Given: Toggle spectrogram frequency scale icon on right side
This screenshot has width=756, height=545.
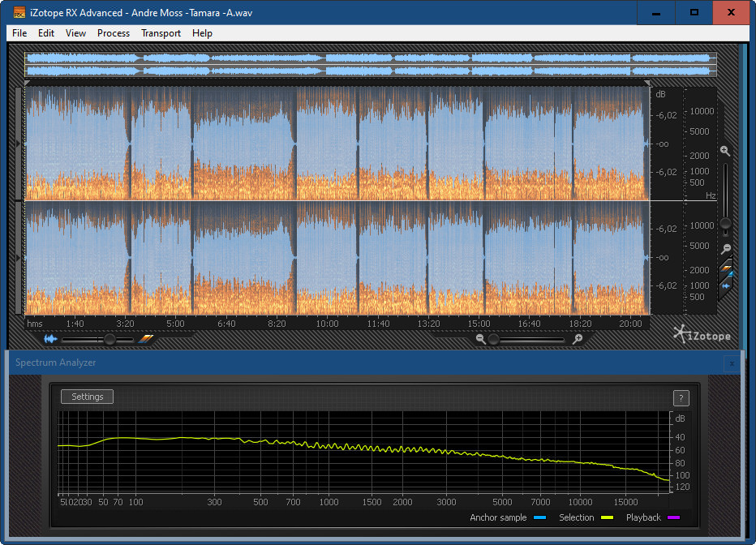Looking at the screenshot, I should [726, 268].
